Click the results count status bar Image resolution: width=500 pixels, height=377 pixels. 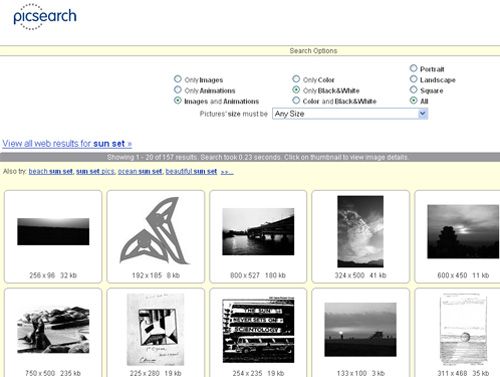click(x=250, y=157)
